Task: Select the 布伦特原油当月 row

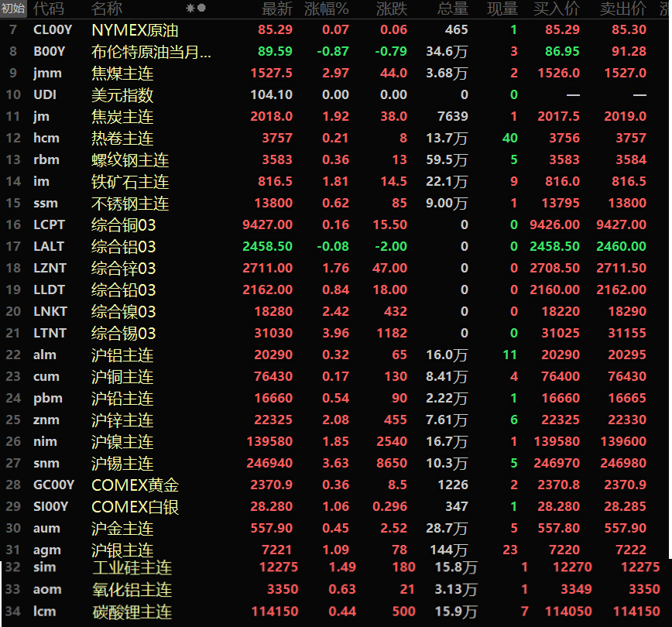Action: click(336, 51)
